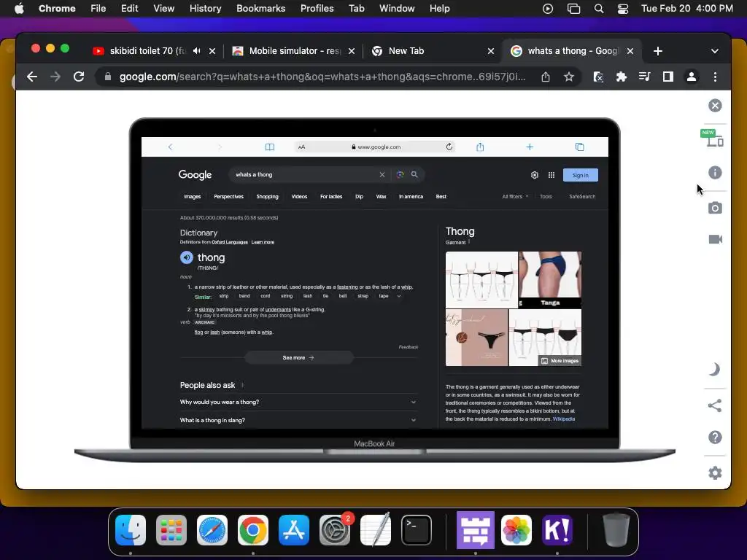Play thong pronunciation speaker icon
The height and width of the screenshot is (560, 747).
tap(186, 257)
